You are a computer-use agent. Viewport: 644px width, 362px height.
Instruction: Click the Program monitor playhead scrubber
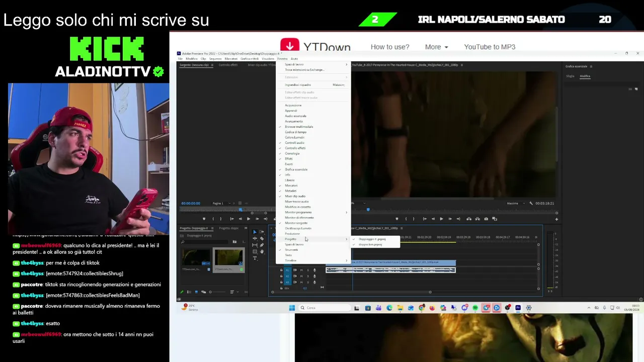pos(368,210)
